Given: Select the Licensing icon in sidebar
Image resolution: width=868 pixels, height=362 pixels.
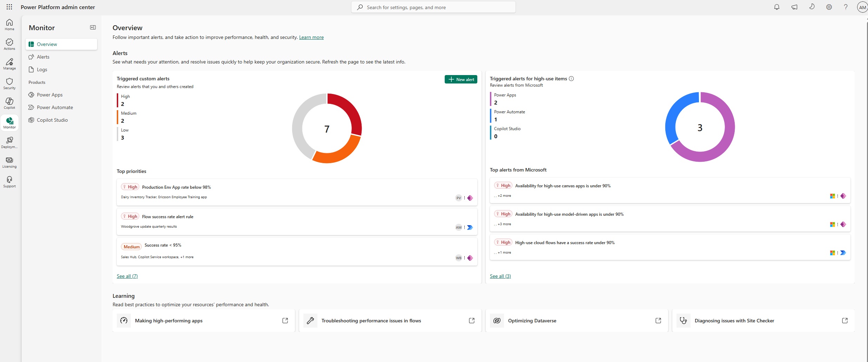Looking at the screenshot, I should pyautogui.click(x=9, y=161).
